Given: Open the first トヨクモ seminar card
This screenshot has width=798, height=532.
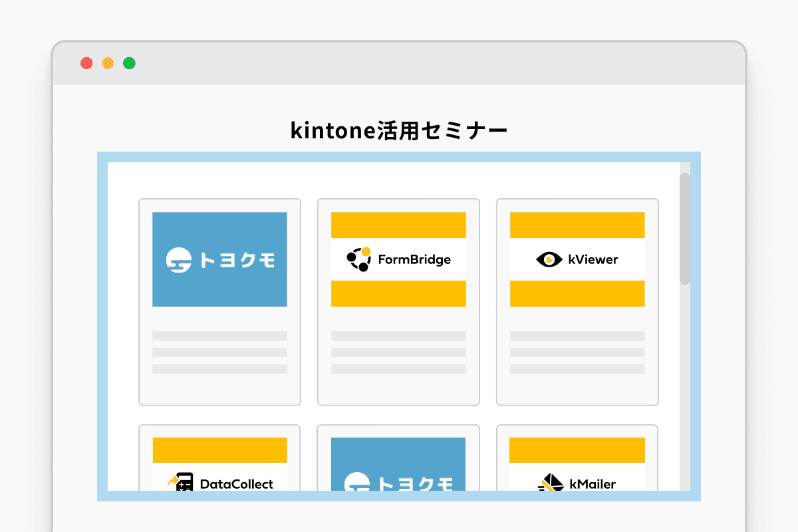Looking at the screenshot, I should pos(219,301).
